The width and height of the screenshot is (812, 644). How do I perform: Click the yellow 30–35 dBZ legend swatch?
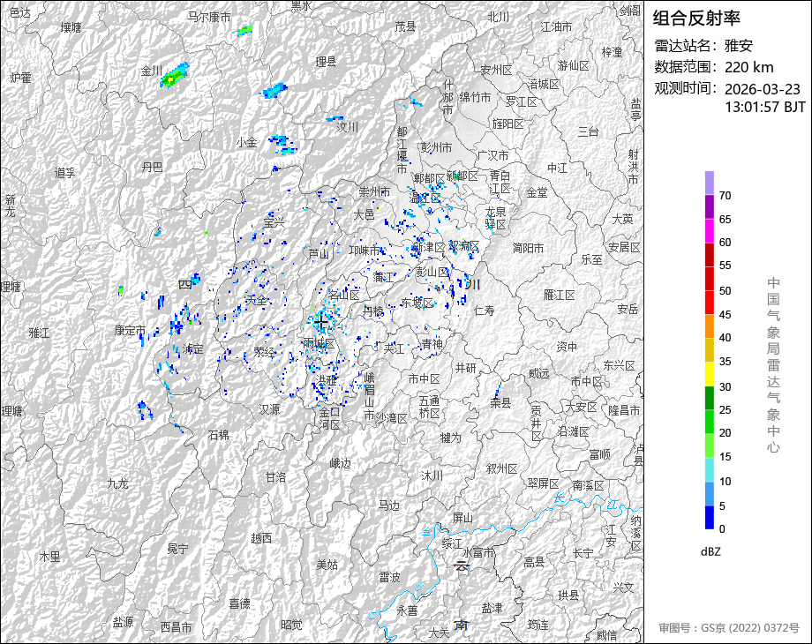(x=710, y=374)
